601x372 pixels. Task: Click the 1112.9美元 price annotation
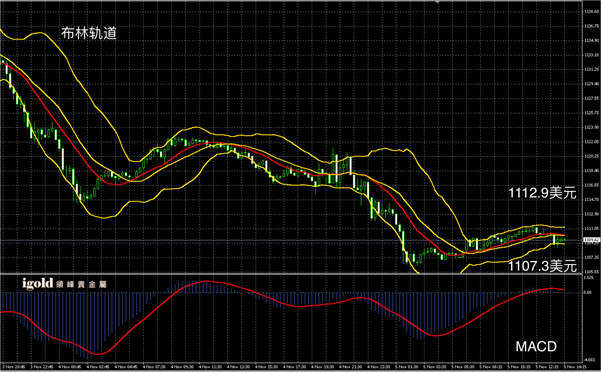tap(542, 193)
